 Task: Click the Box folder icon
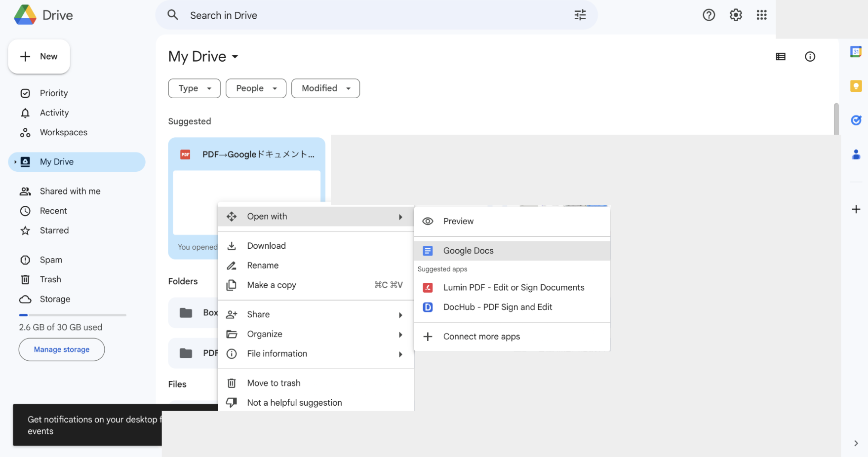click(x=186, y=312)
